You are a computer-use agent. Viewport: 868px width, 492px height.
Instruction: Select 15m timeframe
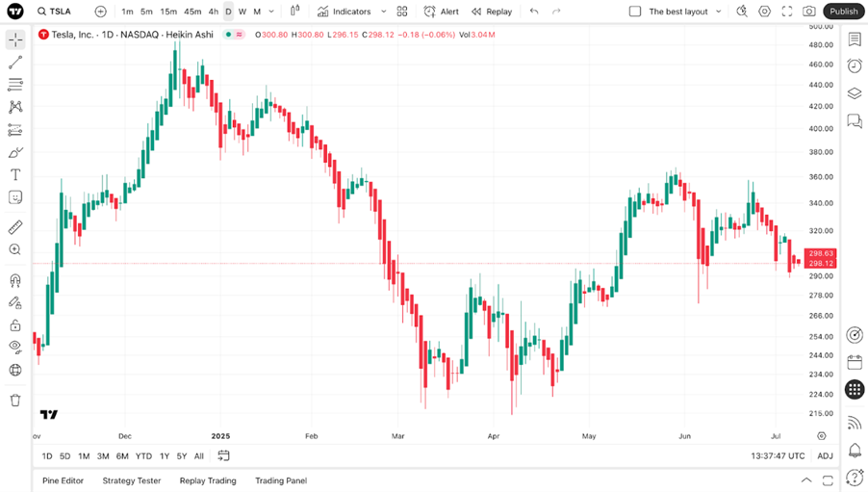pyautogui.click(x=168, y=12)
